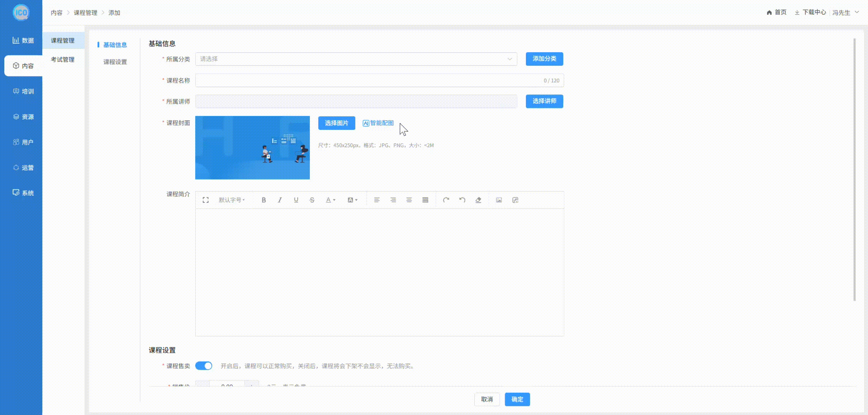Open 培训 in left sidebar
Screen dimensions: 868x415
pyautogui.click(x=23, y=91)
